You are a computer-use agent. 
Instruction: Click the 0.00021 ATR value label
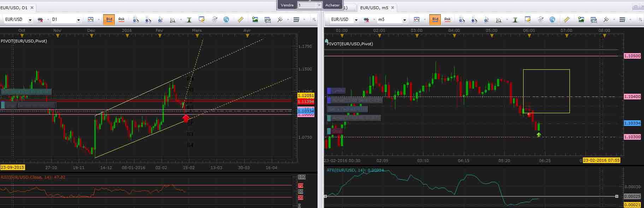pyautogui.click(x=632, y=205)
